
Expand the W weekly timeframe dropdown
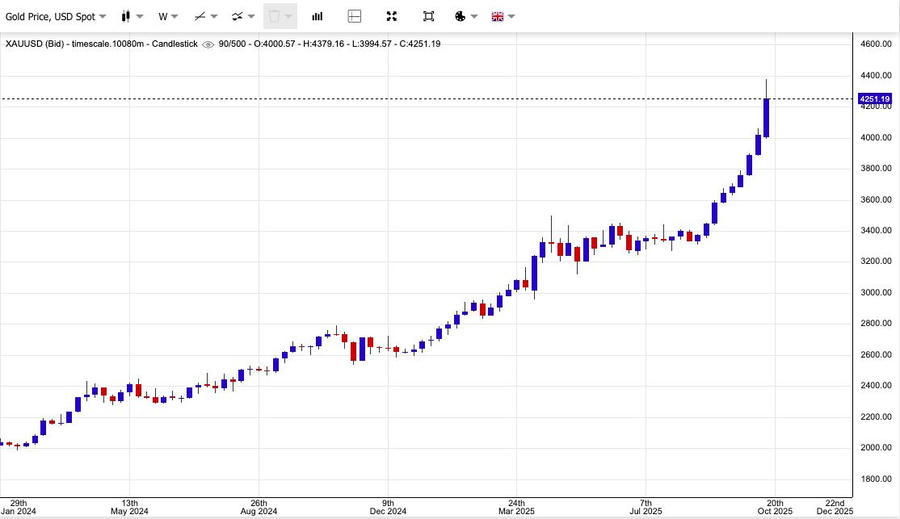168,16
